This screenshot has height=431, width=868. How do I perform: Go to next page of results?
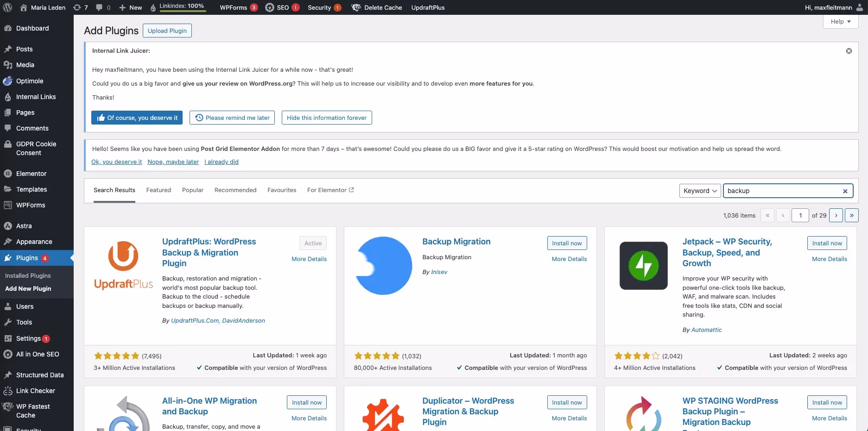(836, 215)
